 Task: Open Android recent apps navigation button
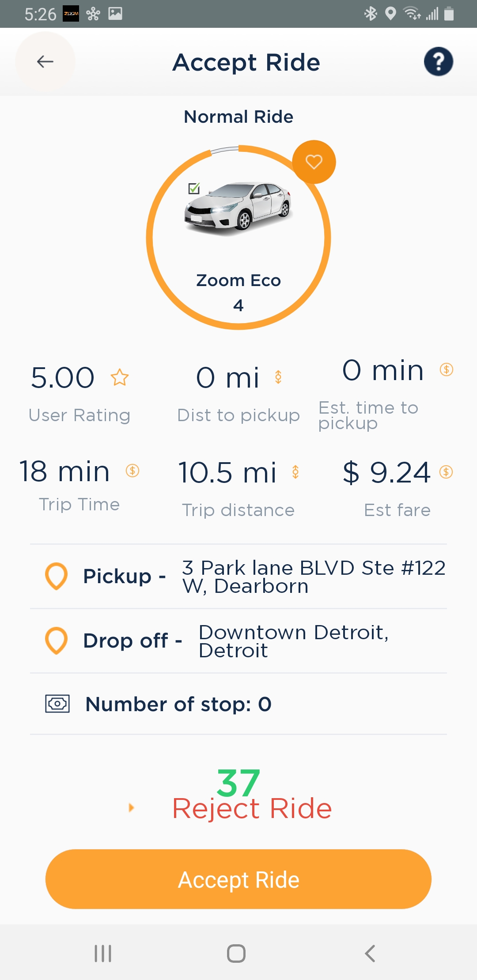[103, 954]
